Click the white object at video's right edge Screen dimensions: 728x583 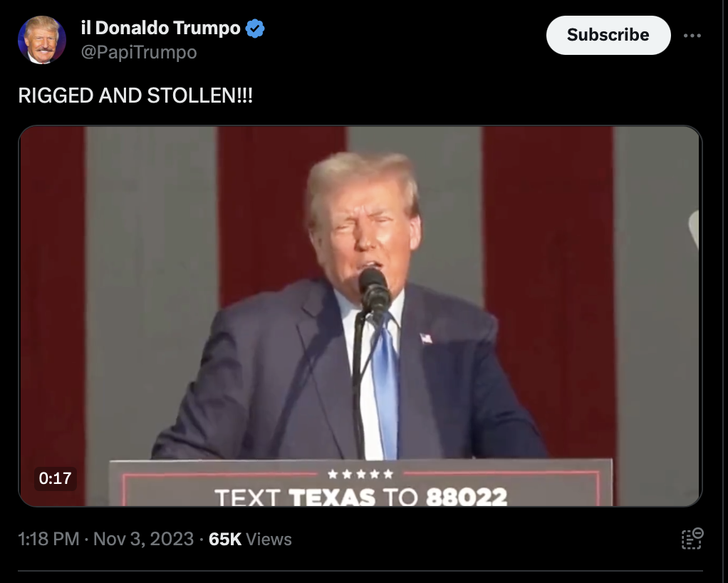[694, 229]
